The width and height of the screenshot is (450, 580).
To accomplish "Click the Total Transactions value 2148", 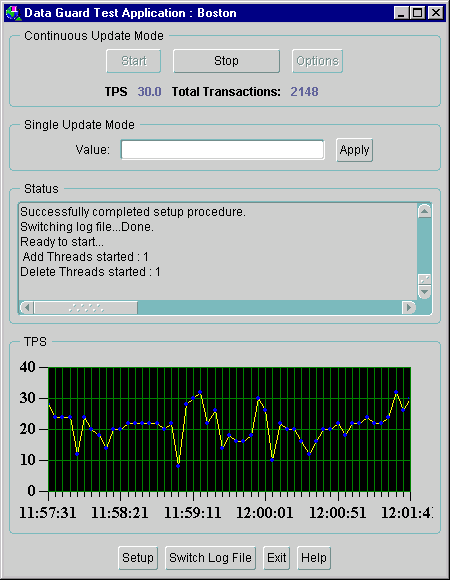I will [304, 92].
